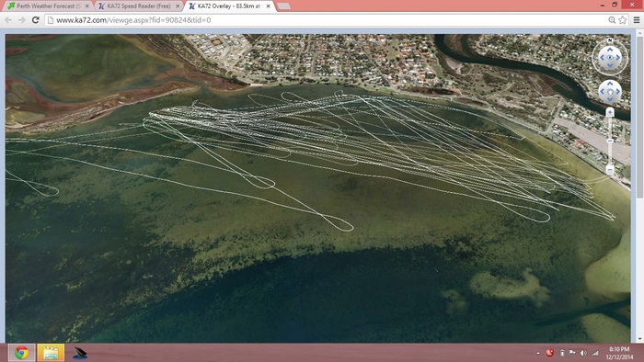The width and height of the screenshot is (644, 362).
Task: Click the rotate-right arrow on the eye compass
Action: pos(617,58)
